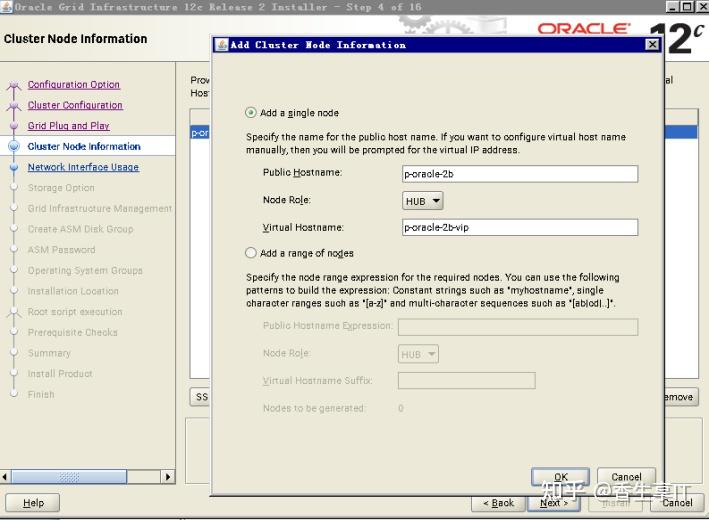The height and width of the screenshot is (521, 709).
Task: Click the right arrow of the sidebar scrollbar
Action: (x=168, y=477)
